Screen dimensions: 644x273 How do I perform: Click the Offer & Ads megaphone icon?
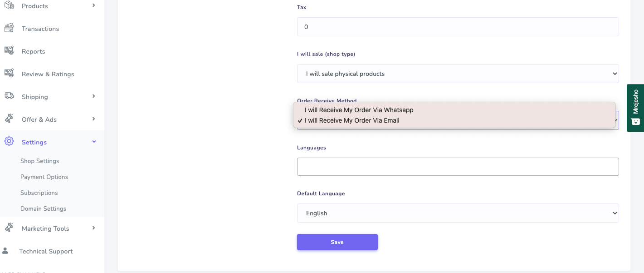[x=9, y=119]
